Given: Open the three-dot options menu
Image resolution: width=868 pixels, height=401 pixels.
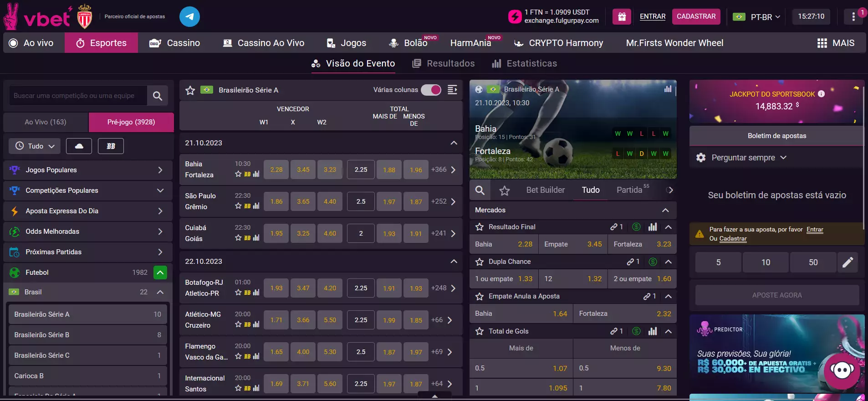Looking at the screenshot, I should (x=853, y=17).
